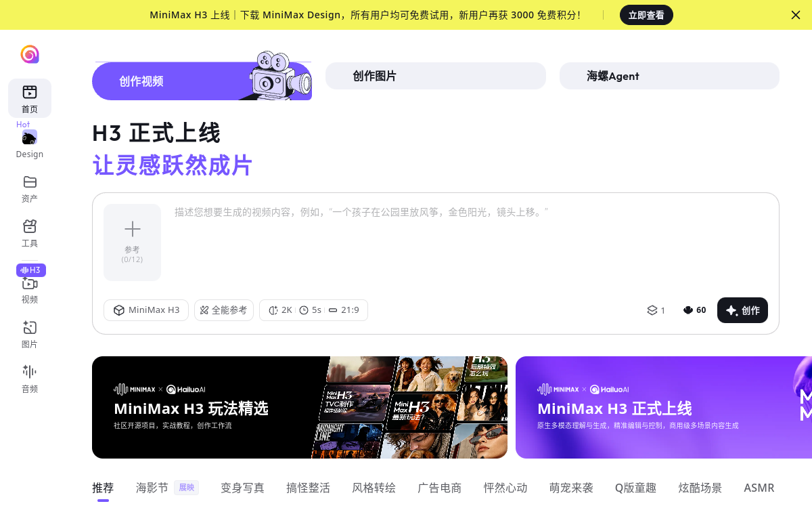Screen dimensions: 812x508
Task: Select the 萌宠来袭 category tab
Action: pos(571,488)
